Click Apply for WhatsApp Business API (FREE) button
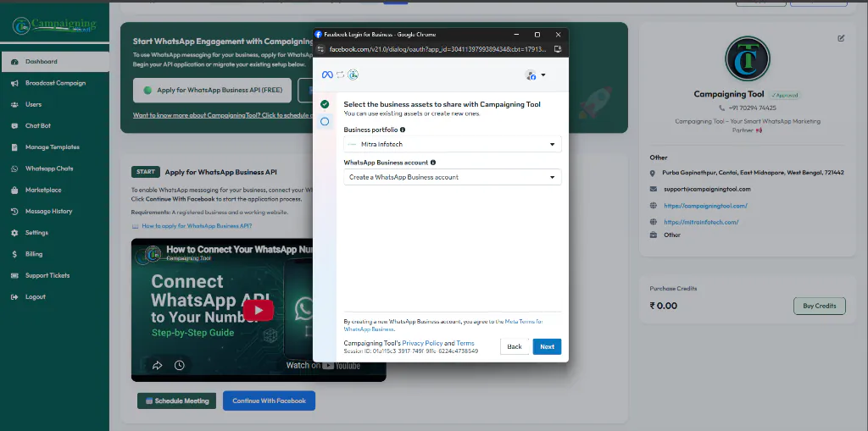The width and height of the screenshot is (868, 431). tap(212, 91)
